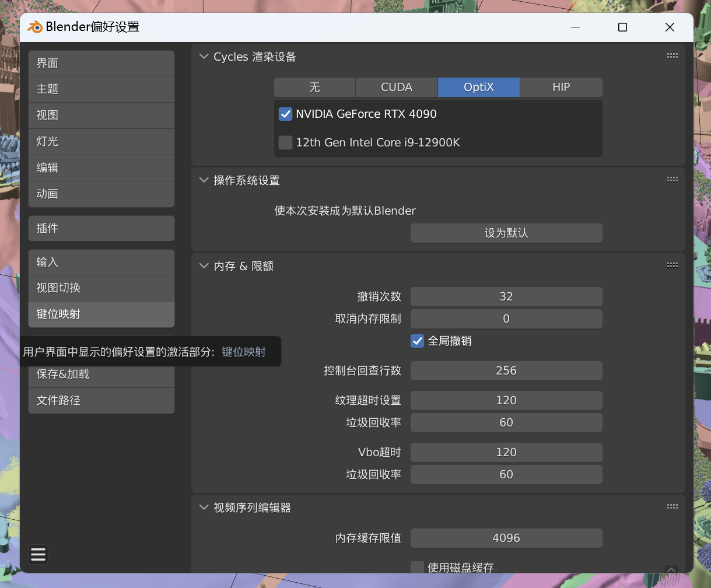The width and height of the screenshot is (711, 588).
Task: Open 输入 preferences section
Action: click(x=101, y=262)
